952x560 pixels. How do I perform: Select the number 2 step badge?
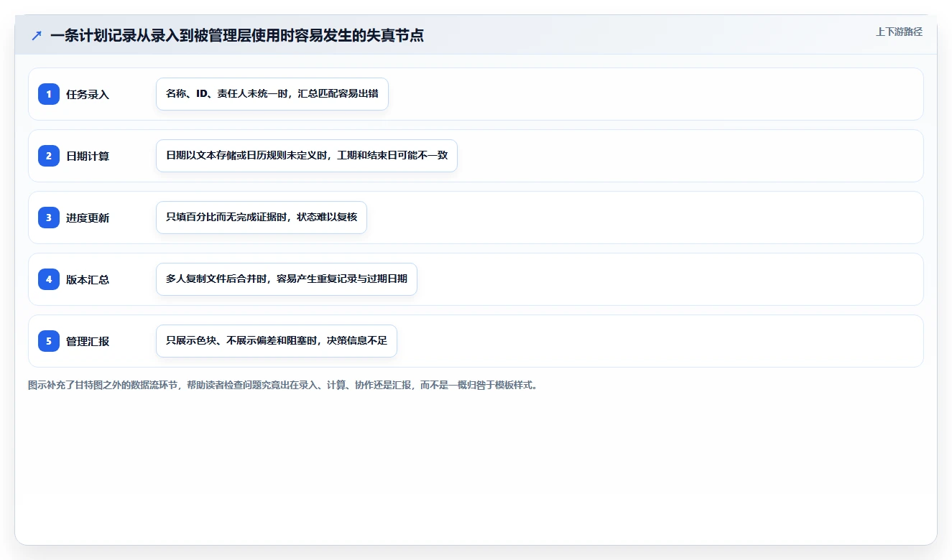(x=49, y=156)
